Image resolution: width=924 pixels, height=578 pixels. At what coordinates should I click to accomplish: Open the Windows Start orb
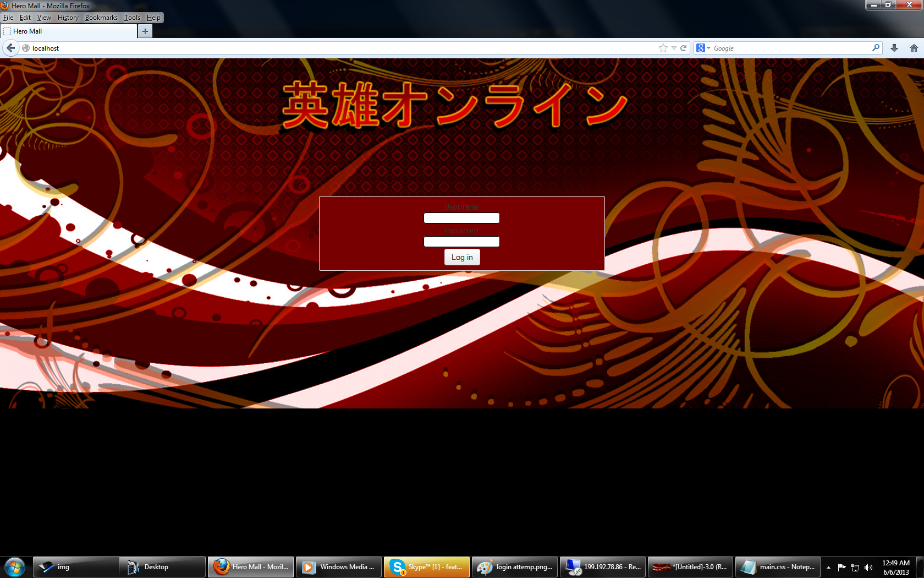15,567
